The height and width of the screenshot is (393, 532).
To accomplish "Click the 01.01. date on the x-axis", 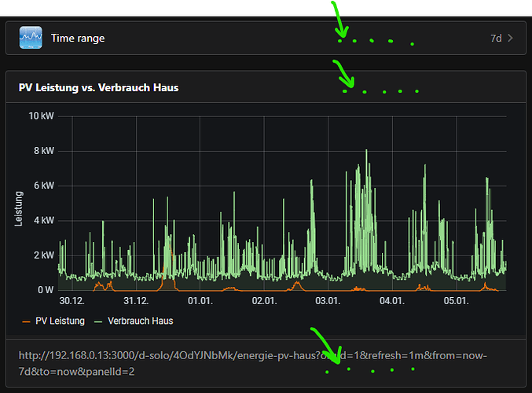I will [x=200, y=301].
